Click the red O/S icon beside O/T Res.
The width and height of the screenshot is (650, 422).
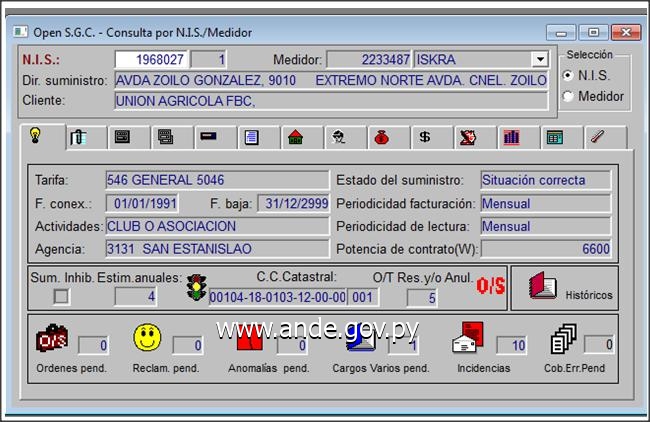[490, 288]
